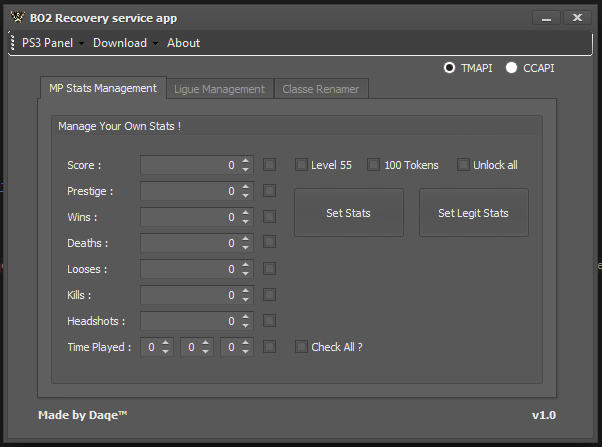Open the About menu item

click(184, 43)
